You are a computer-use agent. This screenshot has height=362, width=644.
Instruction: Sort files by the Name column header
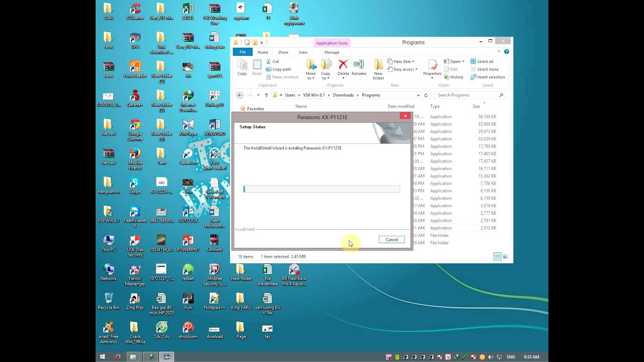tap(301, 106)
